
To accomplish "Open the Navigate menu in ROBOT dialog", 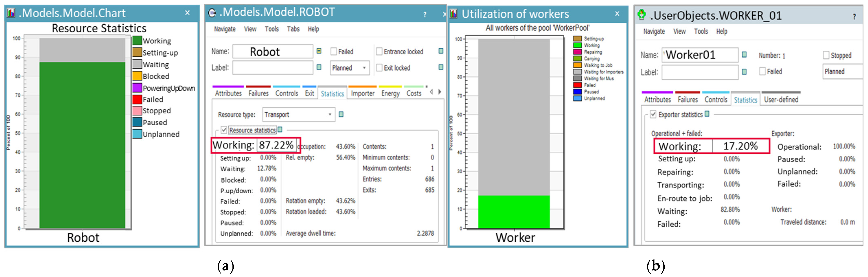I will [224, 29].
